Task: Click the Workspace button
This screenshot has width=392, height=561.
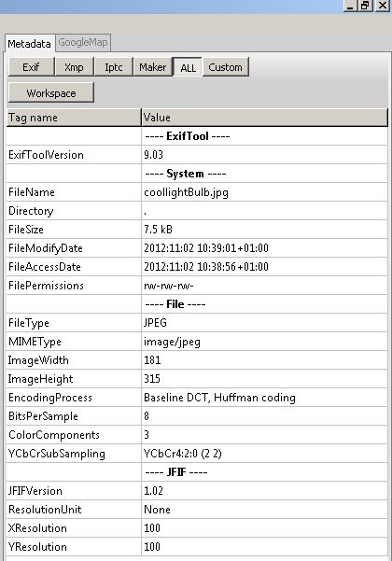Action: pos(51,93)
